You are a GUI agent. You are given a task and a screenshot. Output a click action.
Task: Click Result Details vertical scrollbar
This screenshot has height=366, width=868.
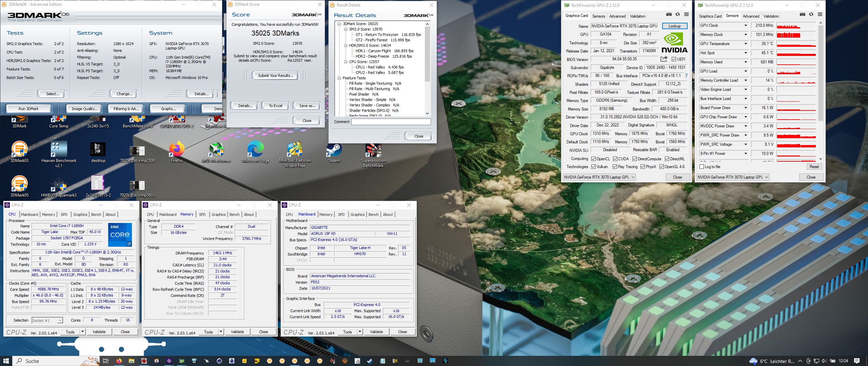(427, 69)
